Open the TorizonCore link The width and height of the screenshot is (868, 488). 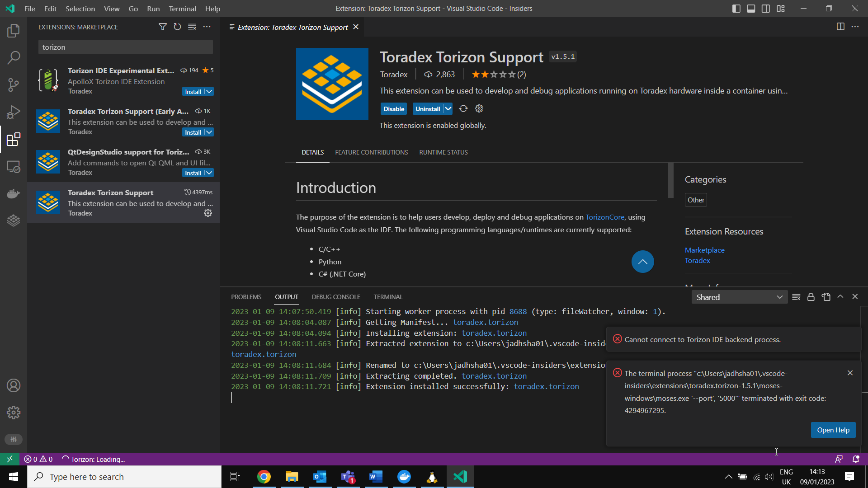[x=604, y=217]
